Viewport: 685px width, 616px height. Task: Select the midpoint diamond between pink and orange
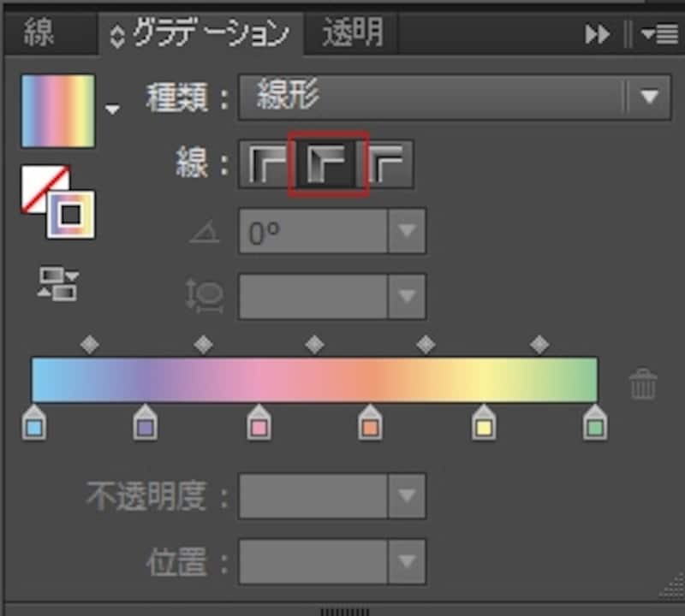pyautogui.click(x=314, y=345)
